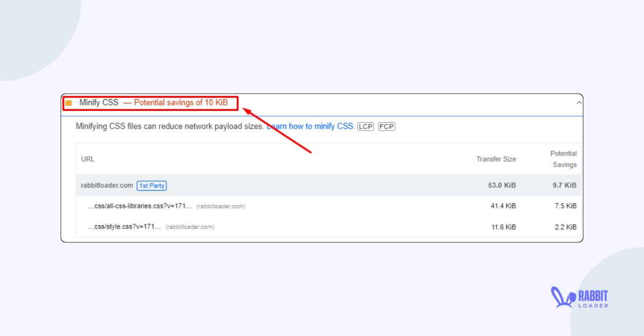
Task: Click the highlighted red box around the audit title
Action: click(150, 103)
